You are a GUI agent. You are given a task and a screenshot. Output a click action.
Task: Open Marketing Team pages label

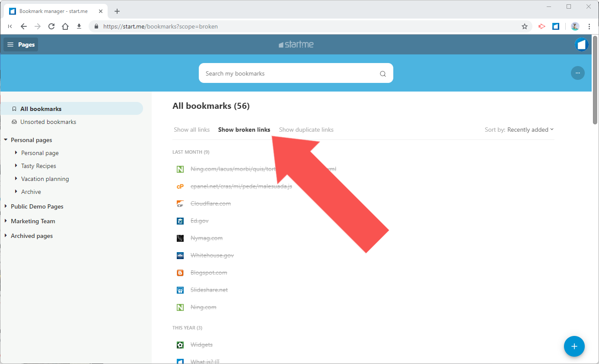[x=33, y=221]
